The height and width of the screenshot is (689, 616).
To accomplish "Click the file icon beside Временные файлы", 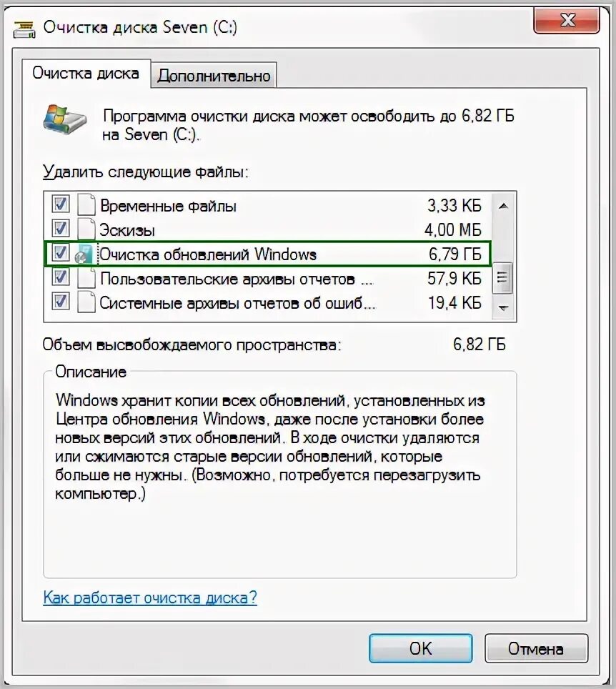I will click(86, 204).
